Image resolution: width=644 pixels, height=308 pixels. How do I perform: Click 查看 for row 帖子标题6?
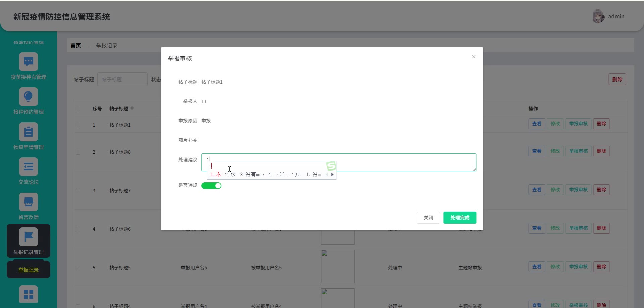537,228
